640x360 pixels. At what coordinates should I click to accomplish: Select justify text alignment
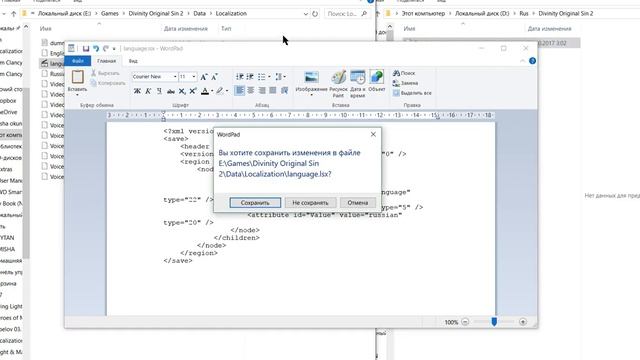273,90
